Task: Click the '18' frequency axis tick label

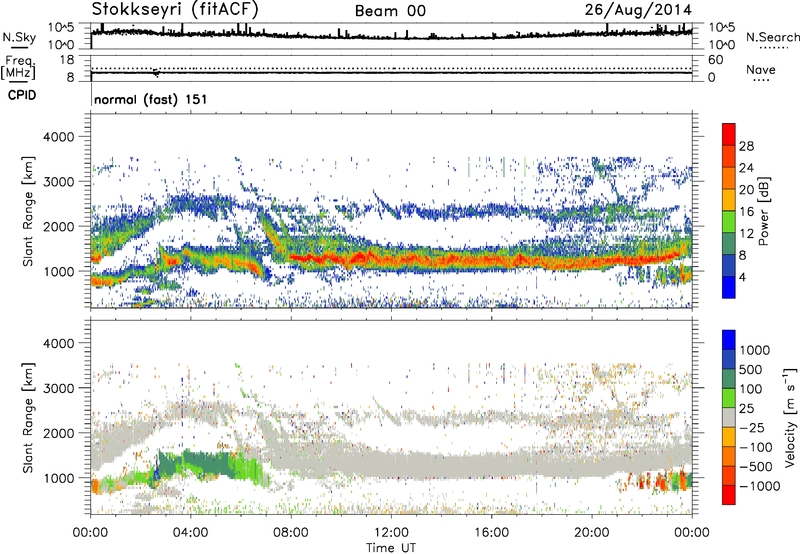Action: point(67,60)
